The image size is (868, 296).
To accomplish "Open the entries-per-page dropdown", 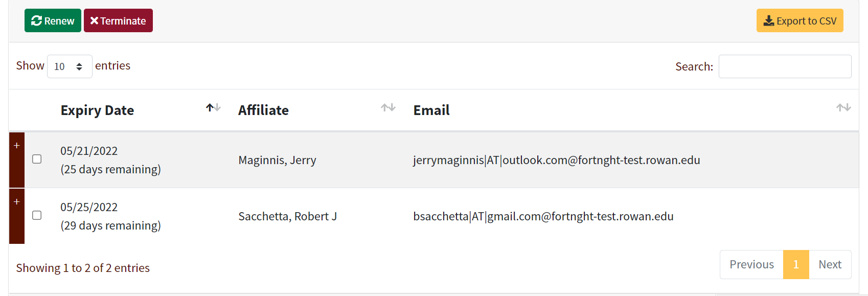I will click(x=70, y=66).
